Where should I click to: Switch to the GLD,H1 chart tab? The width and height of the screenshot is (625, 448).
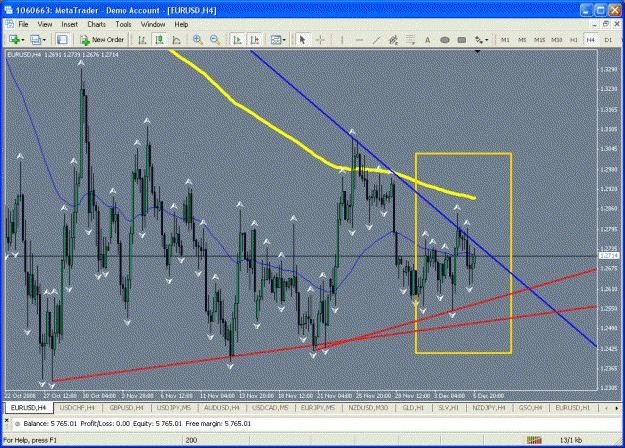coord(413,408)
